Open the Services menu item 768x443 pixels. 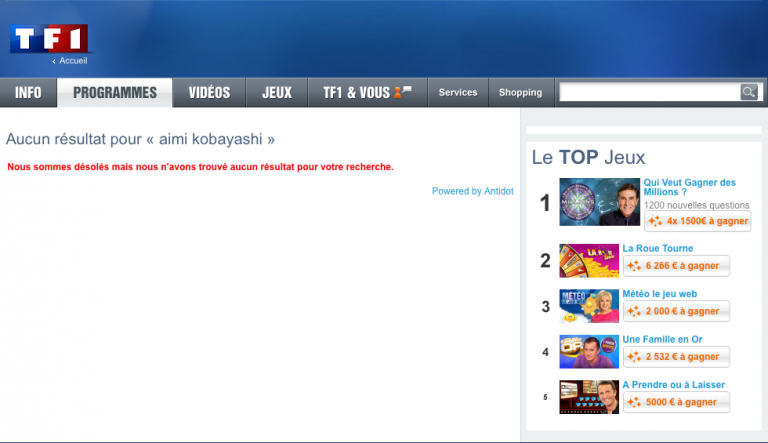click(x=458, y=93)
